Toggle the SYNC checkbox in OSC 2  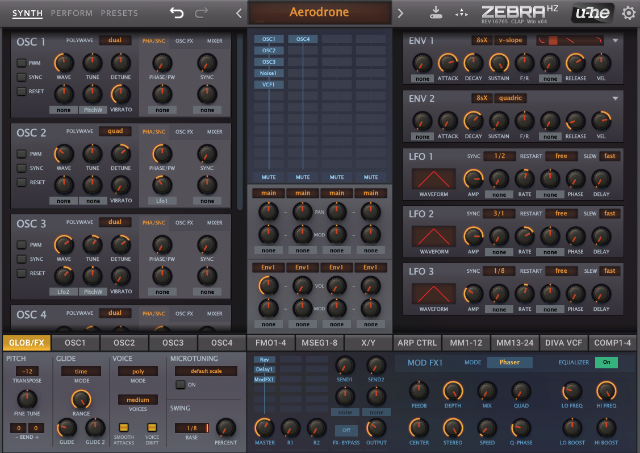click(22, 168)
